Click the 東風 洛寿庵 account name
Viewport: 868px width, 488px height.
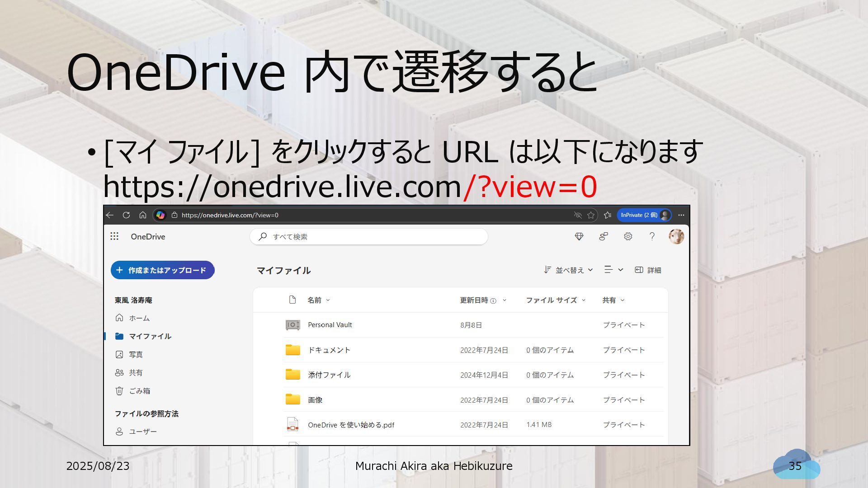pos(133,300)
